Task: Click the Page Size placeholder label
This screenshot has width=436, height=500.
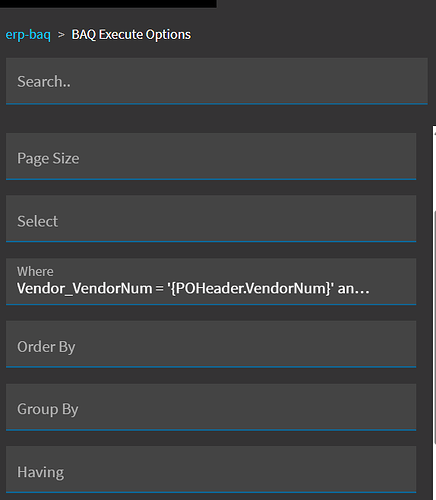Action: tap(48, 158)
